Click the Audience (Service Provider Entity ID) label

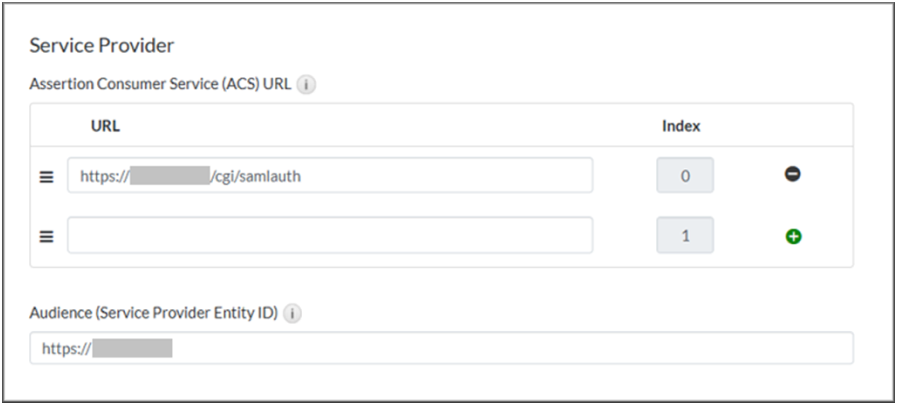(154, 314)
